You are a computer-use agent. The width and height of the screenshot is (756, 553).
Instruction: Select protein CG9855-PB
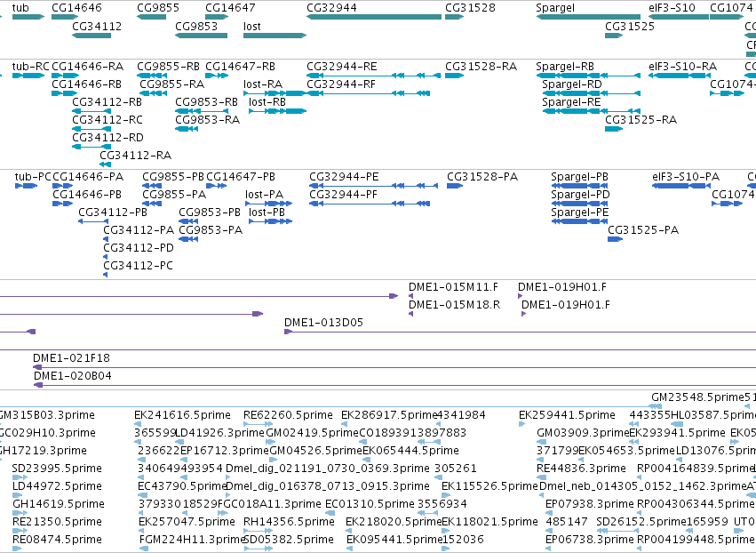(x=173, y=177)
